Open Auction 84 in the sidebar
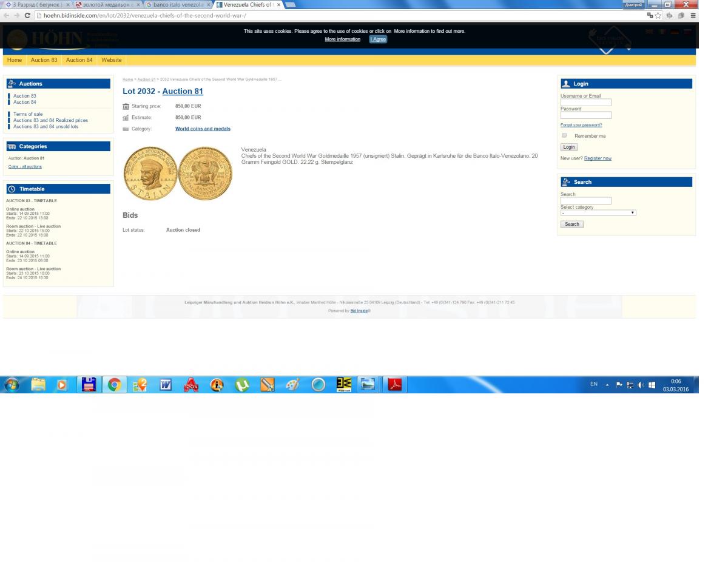This screenshot has height=562, width=728. (25, 102)
